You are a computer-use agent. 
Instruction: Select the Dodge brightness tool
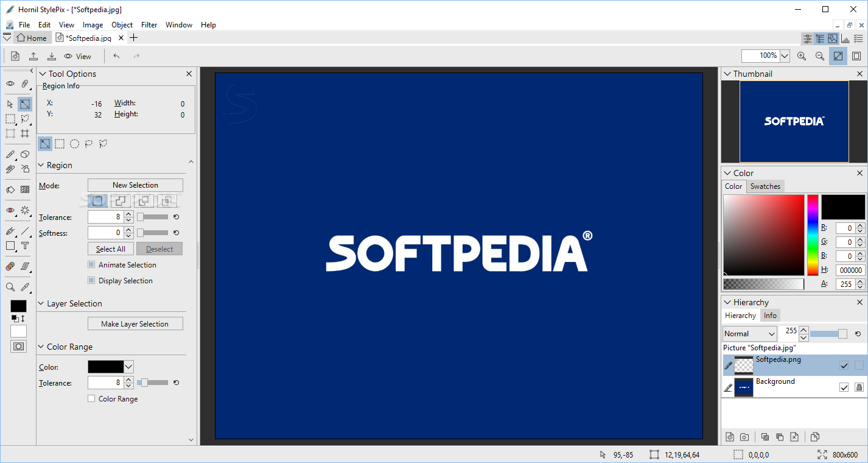25,210
